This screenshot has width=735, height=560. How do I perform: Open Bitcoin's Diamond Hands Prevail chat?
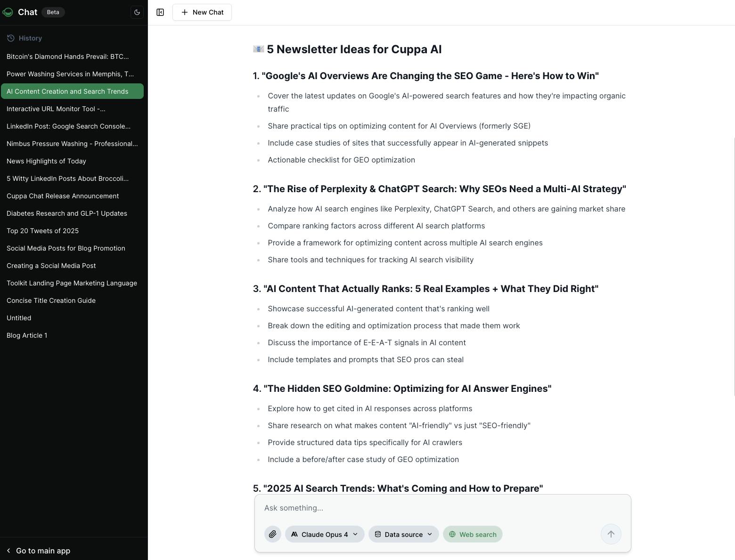click(x=67, y=57)
